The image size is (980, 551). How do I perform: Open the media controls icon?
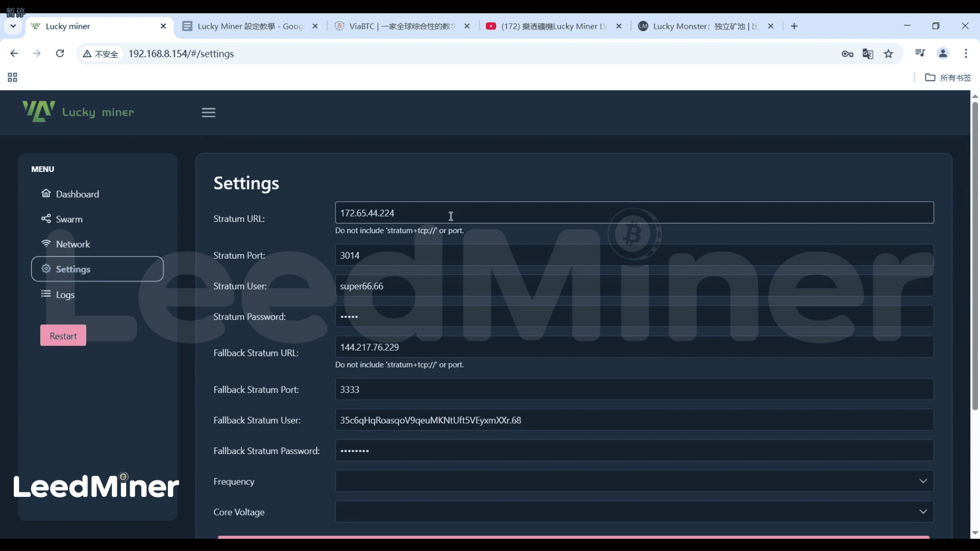[x=920, y=53]
